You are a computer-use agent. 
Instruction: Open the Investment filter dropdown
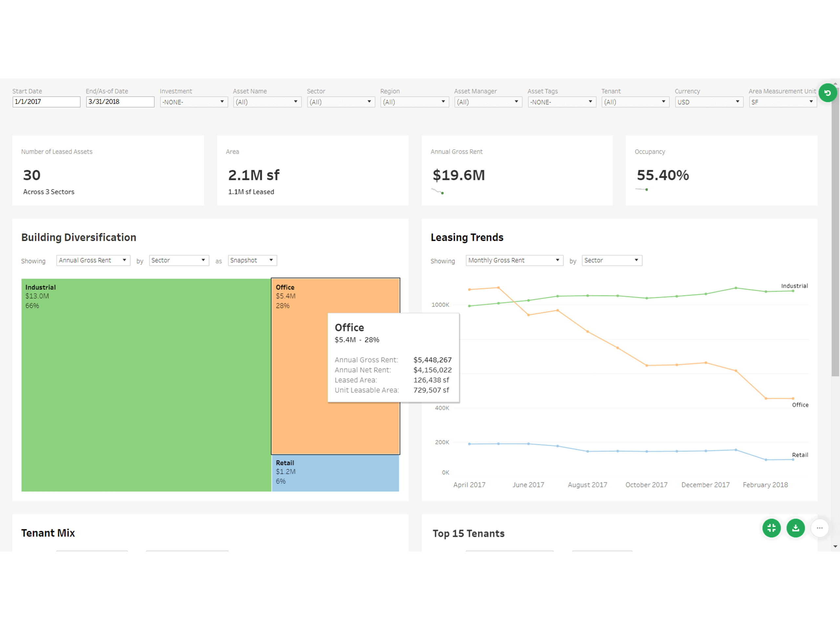coord(194,102)
